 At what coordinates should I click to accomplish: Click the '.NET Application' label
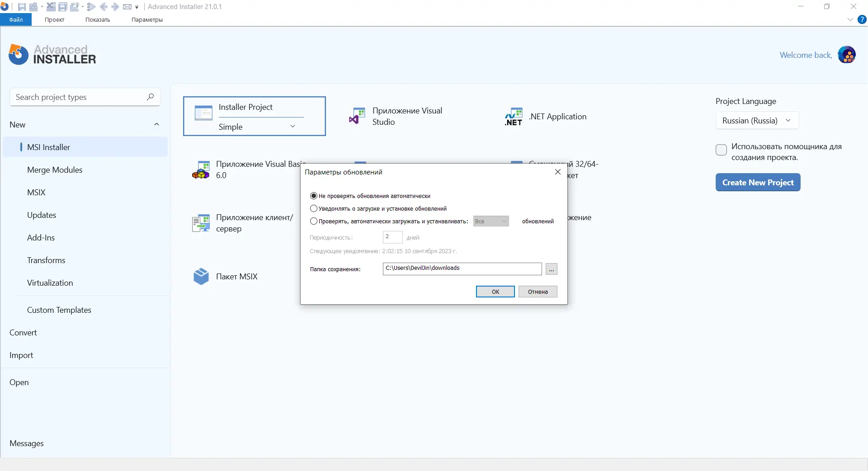[558, 116]
